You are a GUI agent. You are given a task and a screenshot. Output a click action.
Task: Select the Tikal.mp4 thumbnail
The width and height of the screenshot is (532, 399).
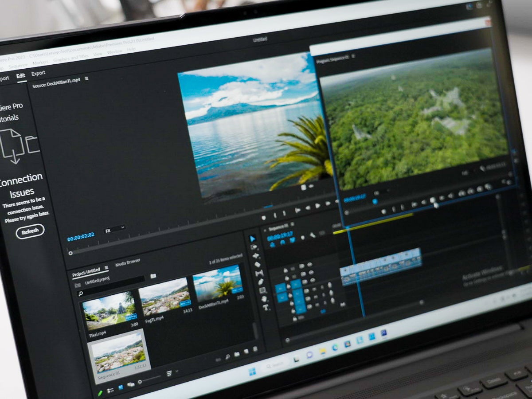coord(110,310)
